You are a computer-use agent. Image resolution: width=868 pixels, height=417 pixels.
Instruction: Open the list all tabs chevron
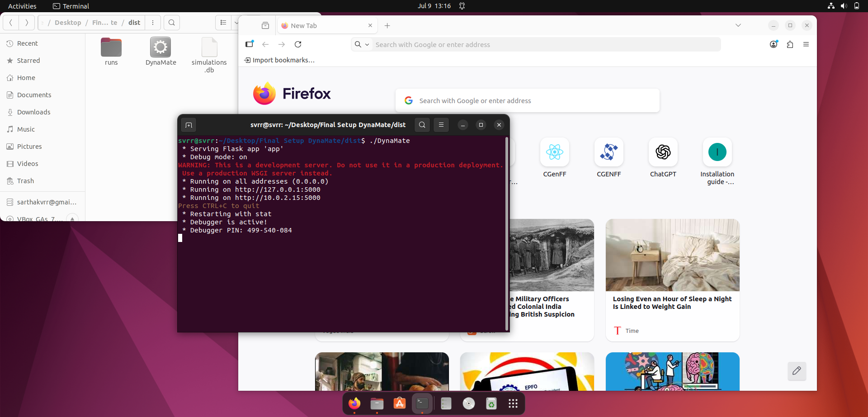click(738, 26)
